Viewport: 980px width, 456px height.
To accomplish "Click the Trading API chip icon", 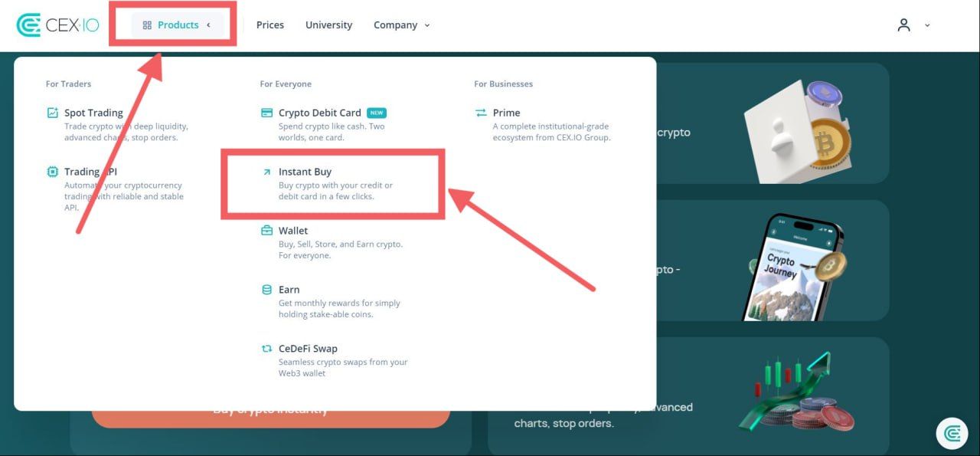I will (52, 172).
